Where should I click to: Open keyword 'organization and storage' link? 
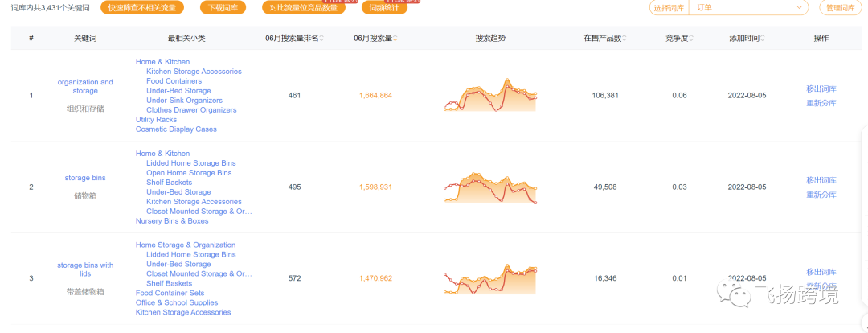pyautogui.click(x=85, y=87)
